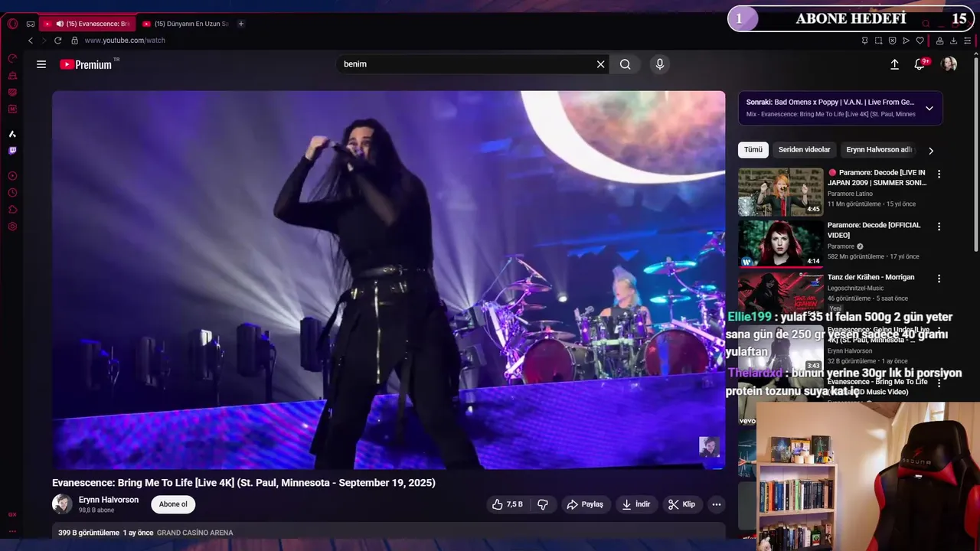
Task: Open the music Player sidebar icon
Action: click(12, 176)
